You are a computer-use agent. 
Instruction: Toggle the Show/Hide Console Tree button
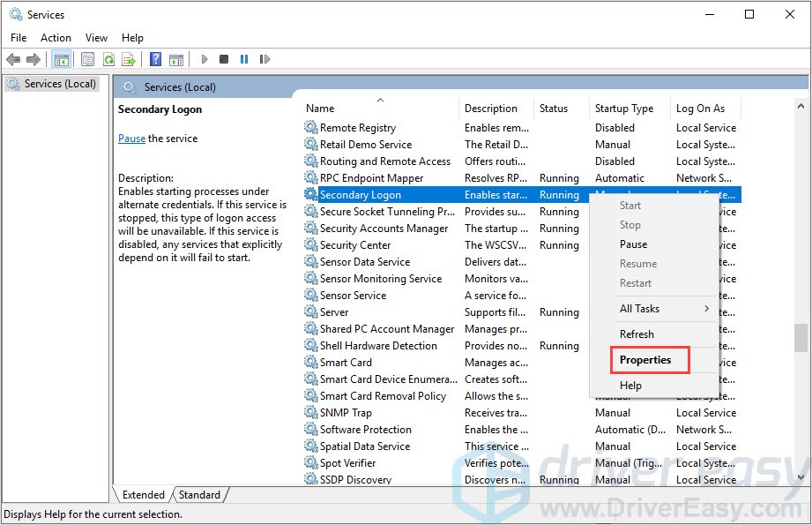click(x=60, y=59)
